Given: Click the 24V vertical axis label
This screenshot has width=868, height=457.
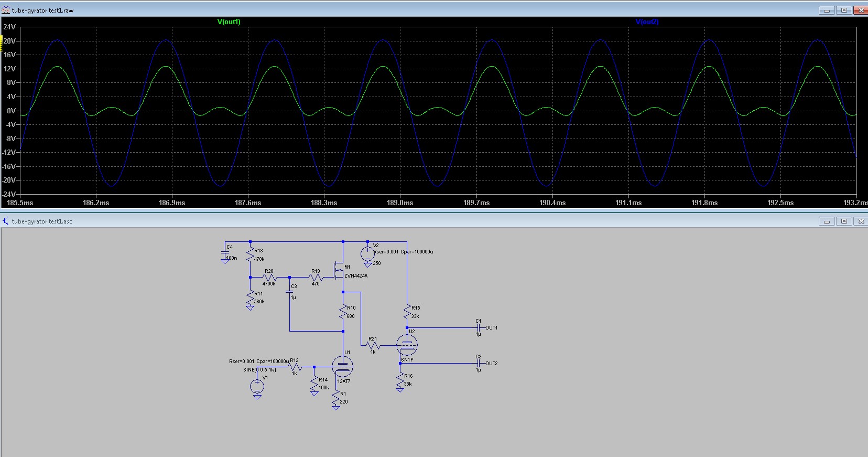Looking at the screenshot, I should click(10, 27).
